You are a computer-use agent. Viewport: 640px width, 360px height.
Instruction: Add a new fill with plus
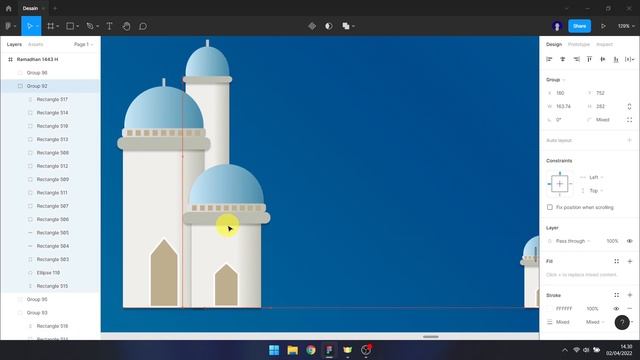(x=630, y=261)
